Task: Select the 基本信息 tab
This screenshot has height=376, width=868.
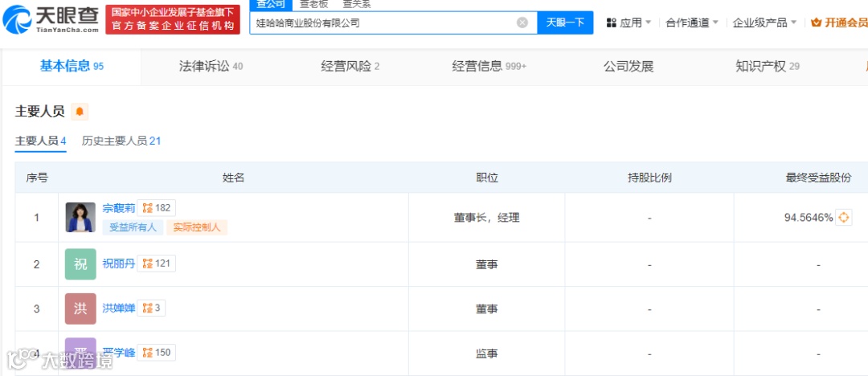Action: [x=72, y=67]
